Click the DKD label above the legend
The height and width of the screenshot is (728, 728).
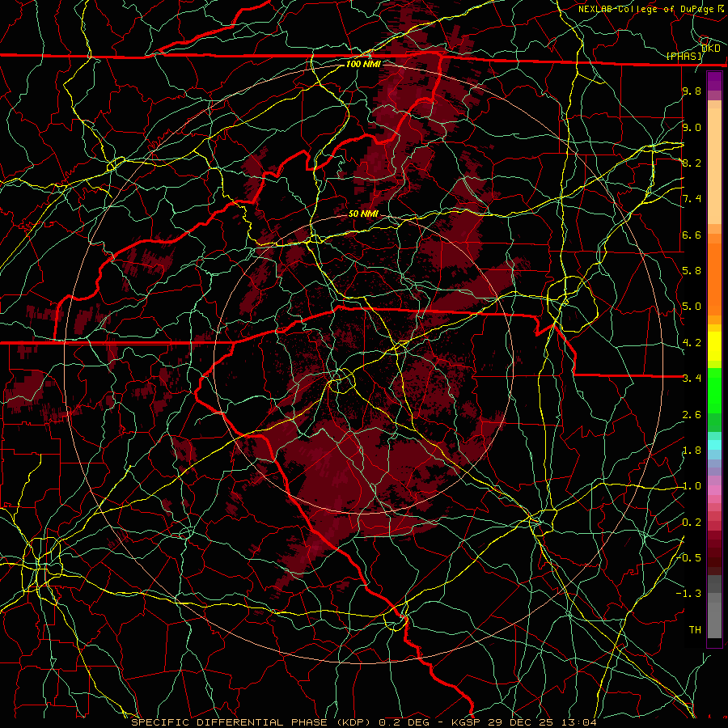click(x=710, y=49)
